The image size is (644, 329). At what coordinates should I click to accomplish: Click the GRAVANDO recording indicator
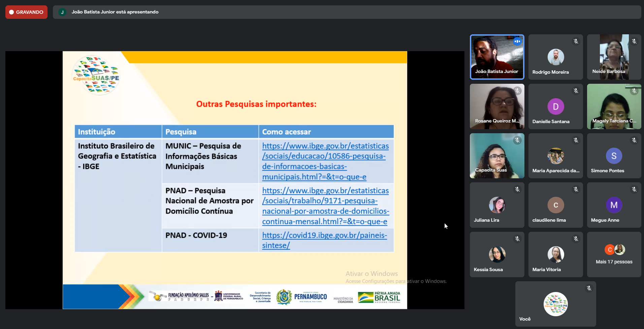(26, 12)
